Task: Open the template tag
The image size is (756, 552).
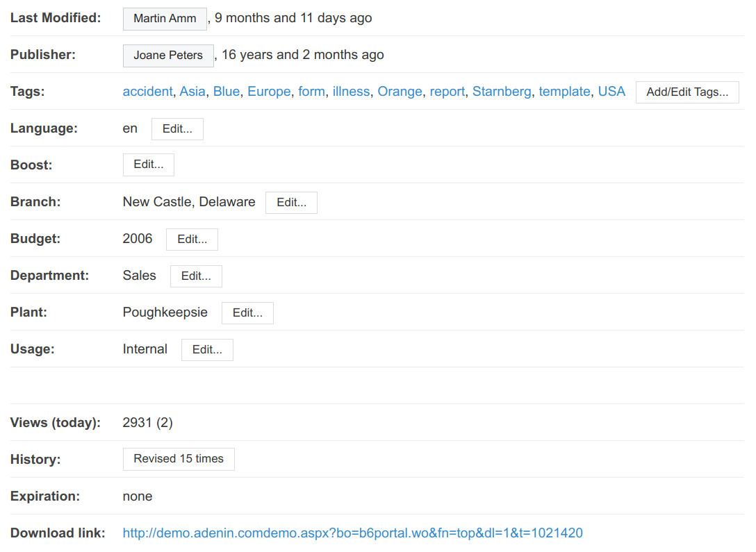Action: (565, 92)
